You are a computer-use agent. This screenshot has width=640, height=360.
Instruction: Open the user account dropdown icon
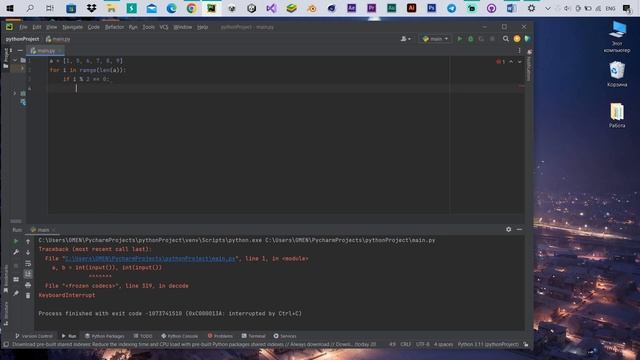[405, 39]
